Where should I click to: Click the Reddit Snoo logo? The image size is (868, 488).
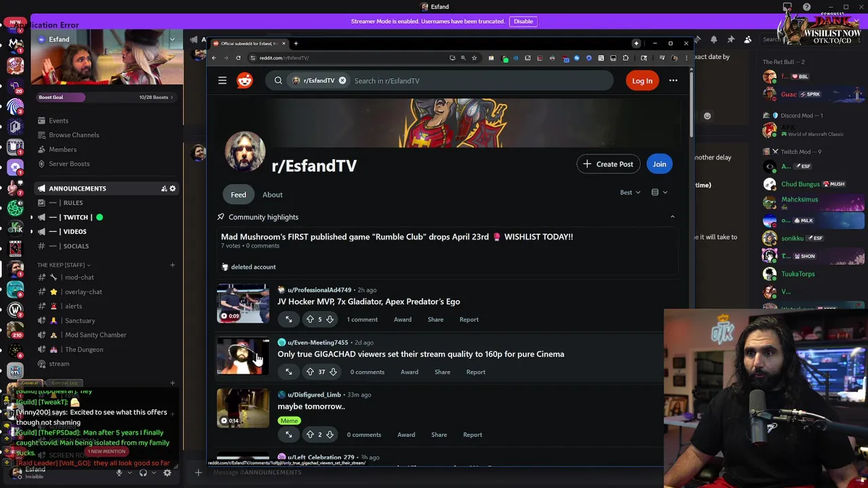(x=245, y=81)
